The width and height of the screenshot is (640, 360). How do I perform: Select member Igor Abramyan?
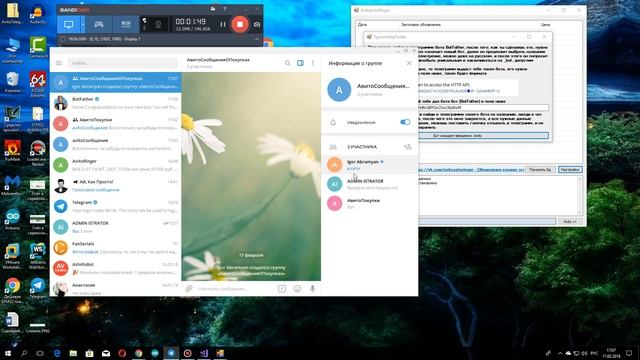370,164
